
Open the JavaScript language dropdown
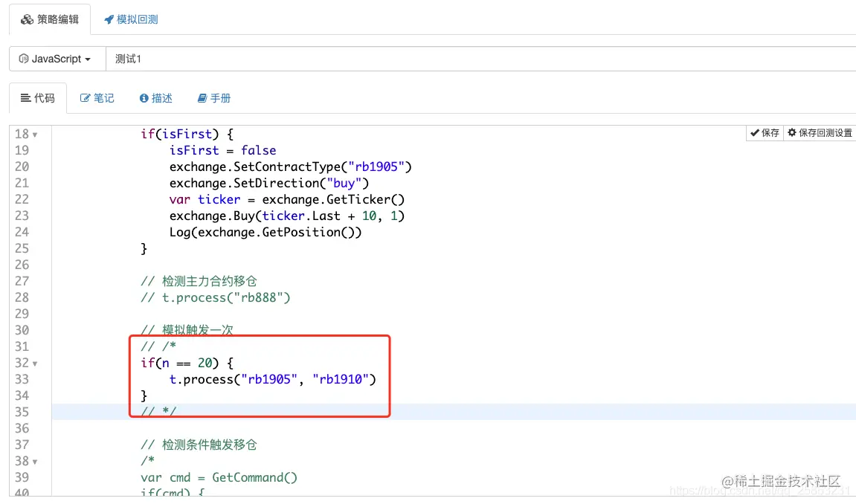(x=57, y=59)
